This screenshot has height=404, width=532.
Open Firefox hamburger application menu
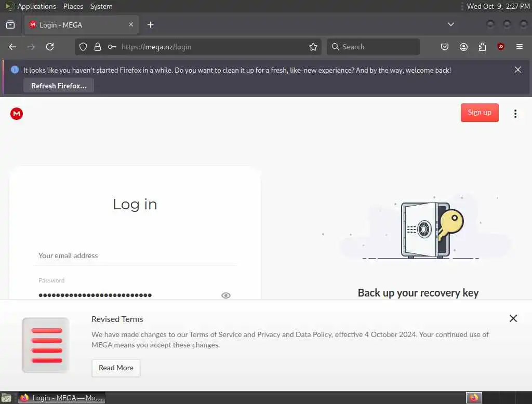pos(520,47)
